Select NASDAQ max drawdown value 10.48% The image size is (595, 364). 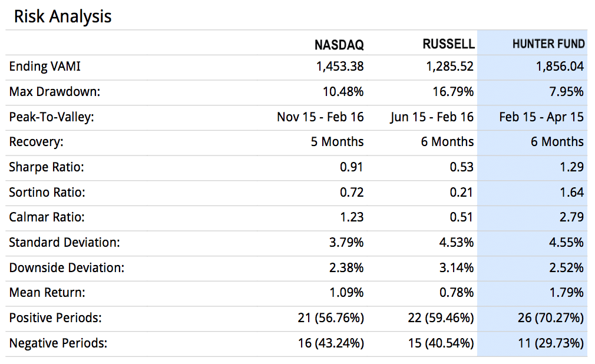point(343,91)
